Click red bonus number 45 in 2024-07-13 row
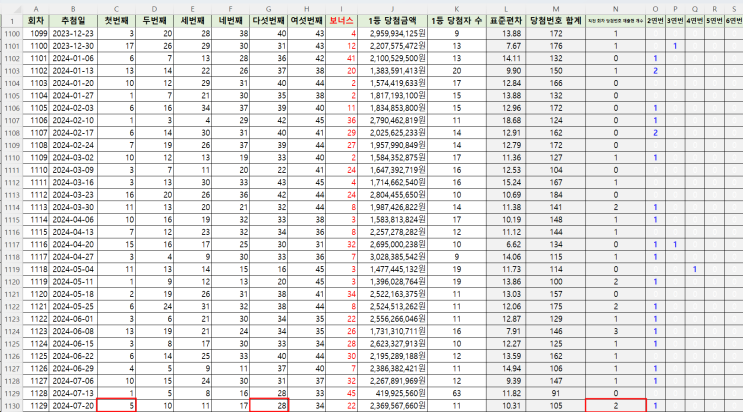743x412 pixels. click(x=341, y=394)
